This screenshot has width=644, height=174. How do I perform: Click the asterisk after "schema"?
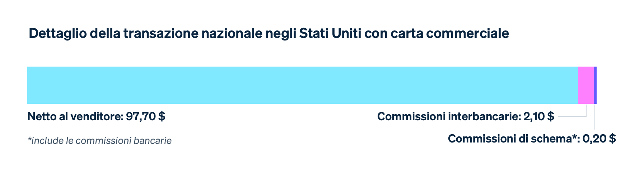coord(574,137)
